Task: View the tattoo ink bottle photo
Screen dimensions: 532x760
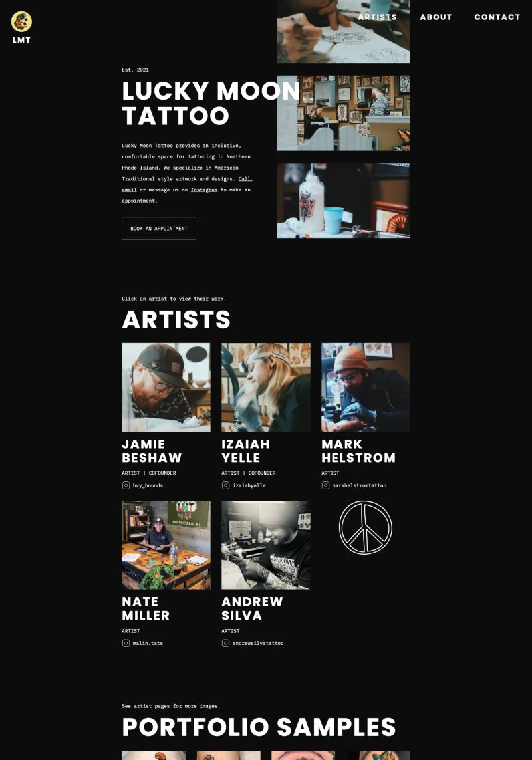Action: click(343, 201)
